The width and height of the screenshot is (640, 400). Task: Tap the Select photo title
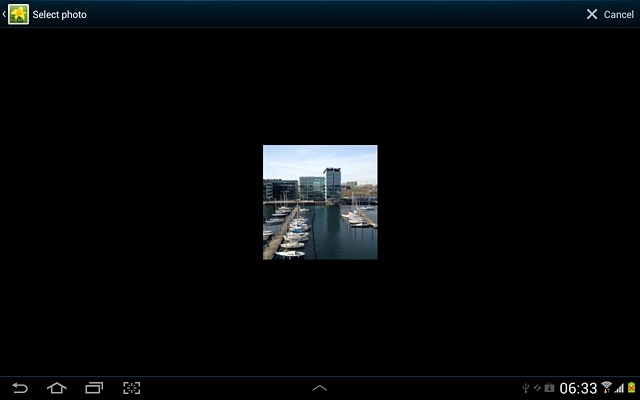pyautogui.click(x=59, y=14)
